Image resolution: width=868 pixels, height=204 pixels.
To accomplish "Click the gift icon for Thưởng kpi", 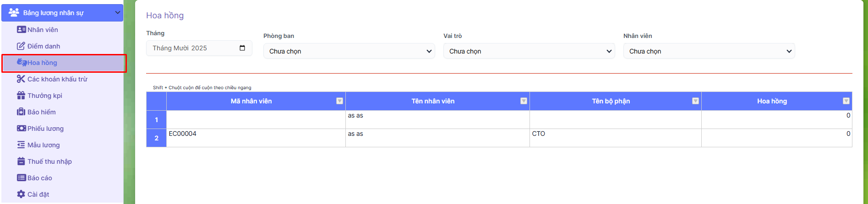I will coord(21,96).
